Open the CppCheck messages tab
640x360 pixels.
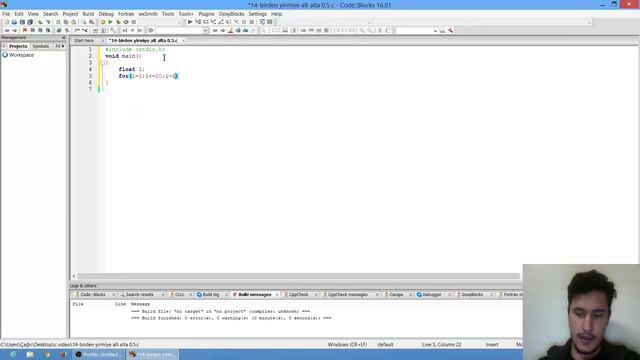pyautogui.click(x=348, y=294)
